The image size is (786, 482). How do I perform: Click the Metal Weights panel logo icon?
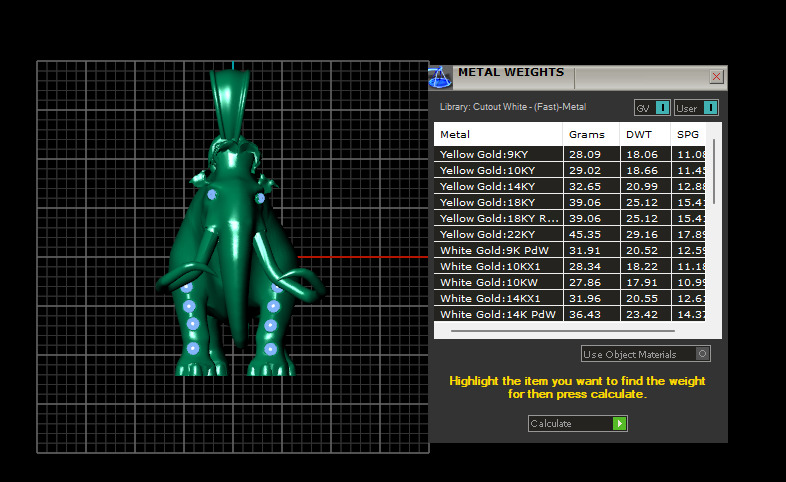(440, 78)
